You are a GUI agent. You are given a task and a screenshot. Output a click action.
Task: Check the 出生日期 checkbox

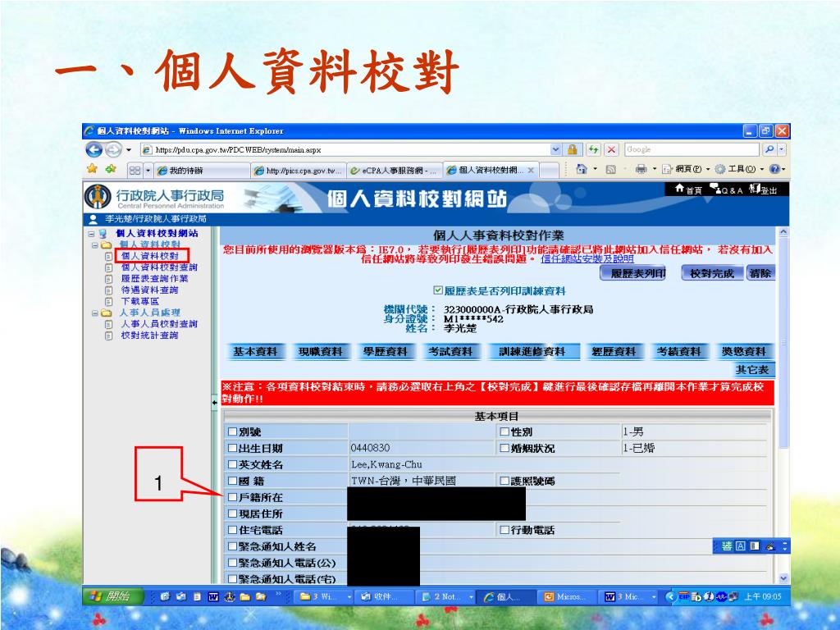coord(232,448)
